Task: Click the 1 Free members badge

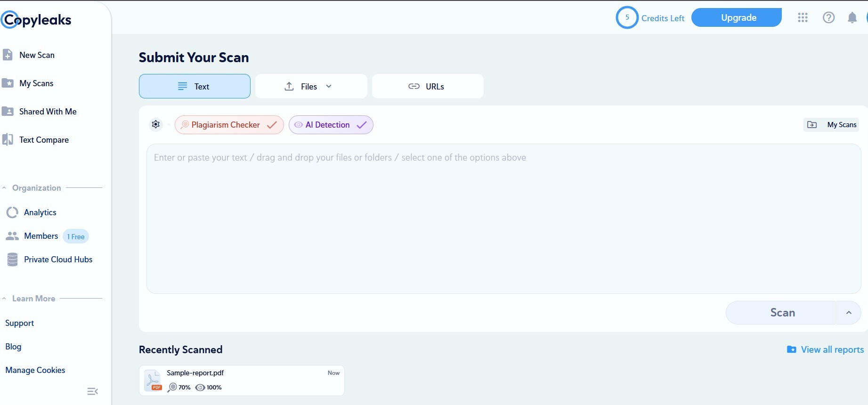Action: tap(76, 236)
